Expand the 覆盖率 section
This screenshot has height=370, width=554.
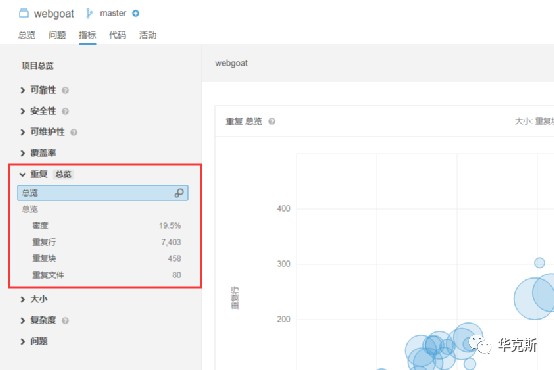[39, 153]
